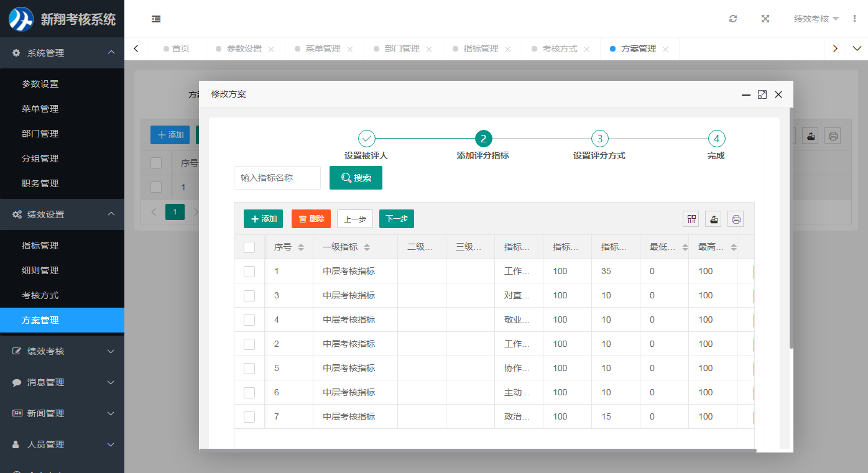Tick the checkbox for row 序号 1
The image size is (868, 473).
click(x=249, y=272)
